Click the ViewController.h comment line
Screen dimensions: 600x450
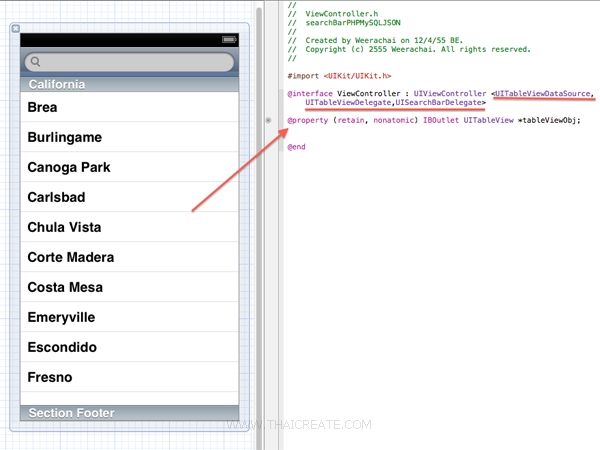pos(333,14)
